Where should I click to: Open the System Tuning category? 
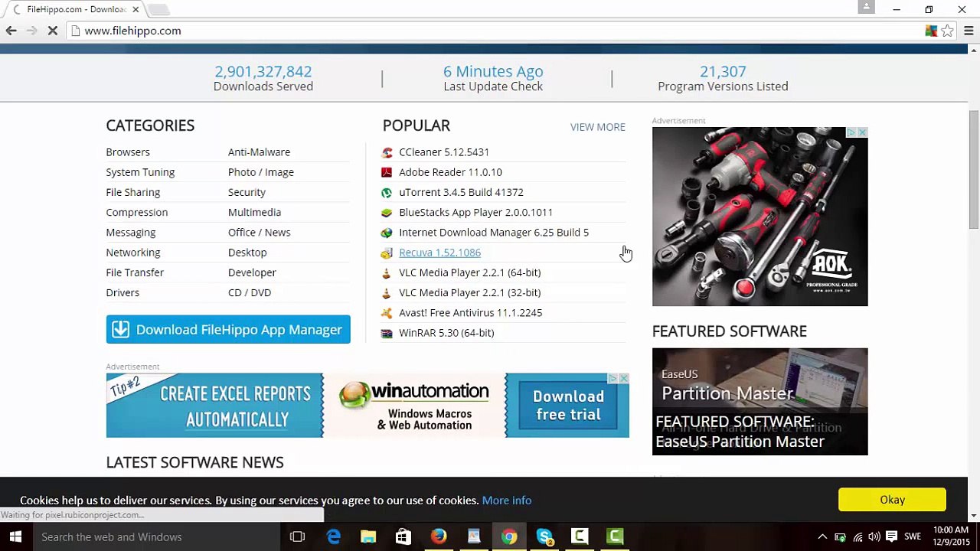coord(140,172)
